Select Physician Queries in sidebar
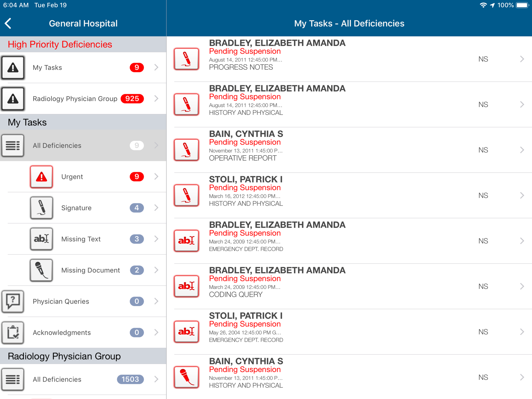 click(61, 301)
